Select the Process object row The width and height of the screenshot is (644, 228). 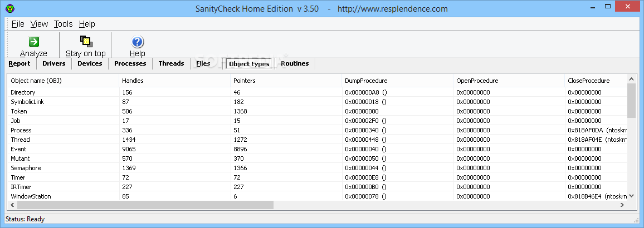click(318, 130)
